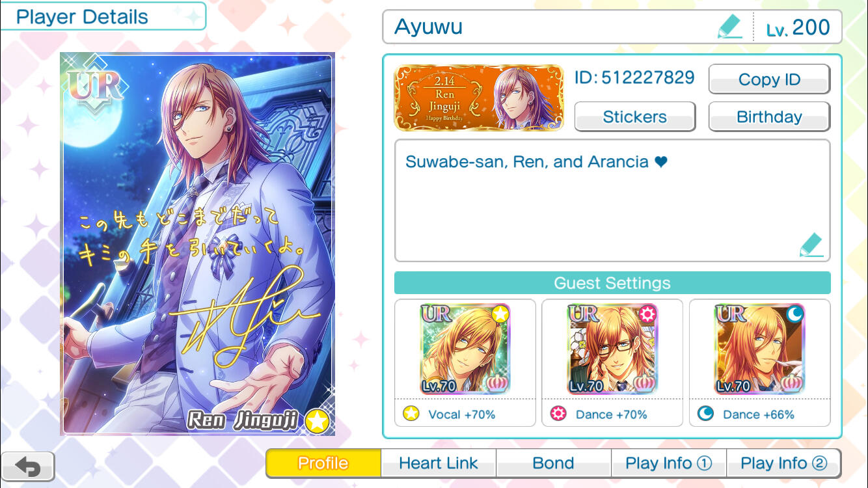Tap the blue moon badge on the third guest card
This screenshot has width=868, height=488.
[795, 315]
